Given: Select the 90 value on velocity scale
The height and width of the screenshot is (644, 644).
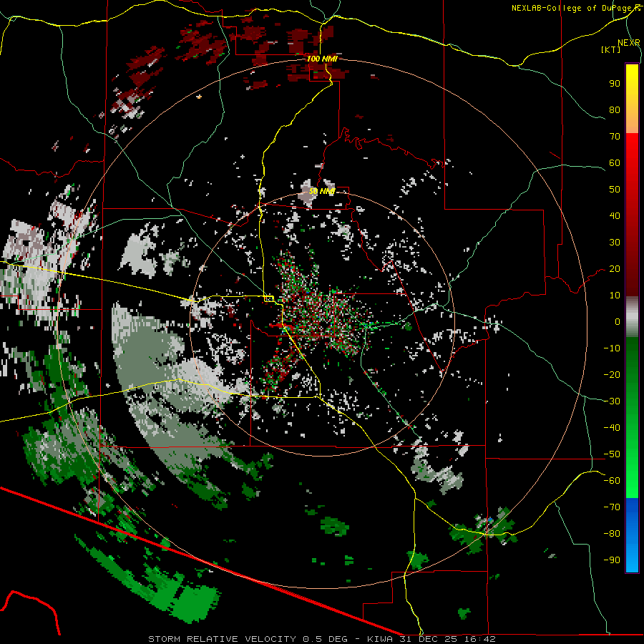Looking at the screenshot, I should tap(615, 84).
